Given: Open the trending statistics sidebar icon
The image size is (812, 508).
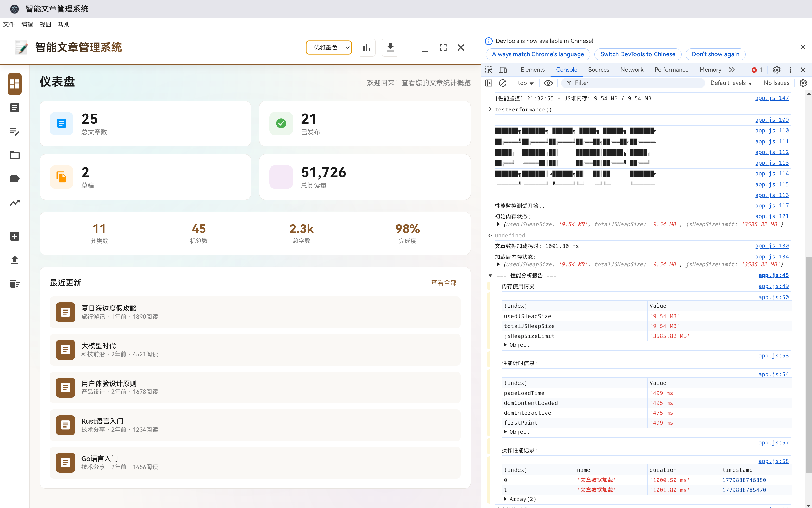Looking at the screenshot, I should 15,203.
